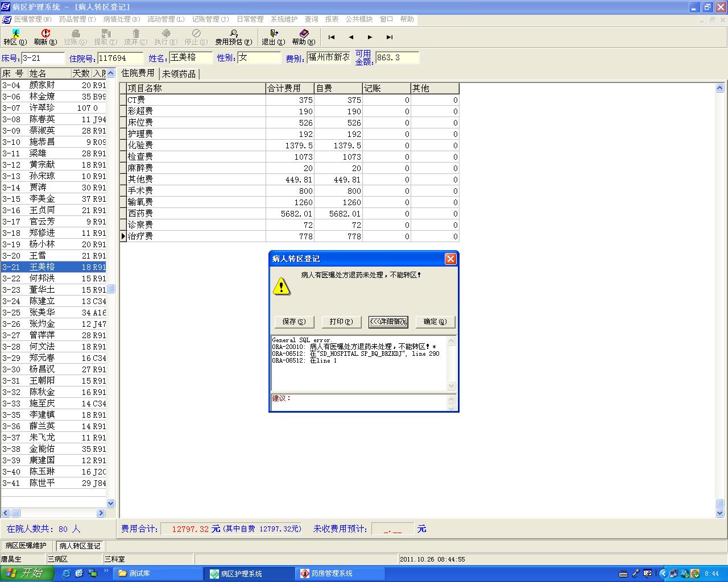Go to next record arrow
The height and width of the screenshot is (582, 728).
370,38
